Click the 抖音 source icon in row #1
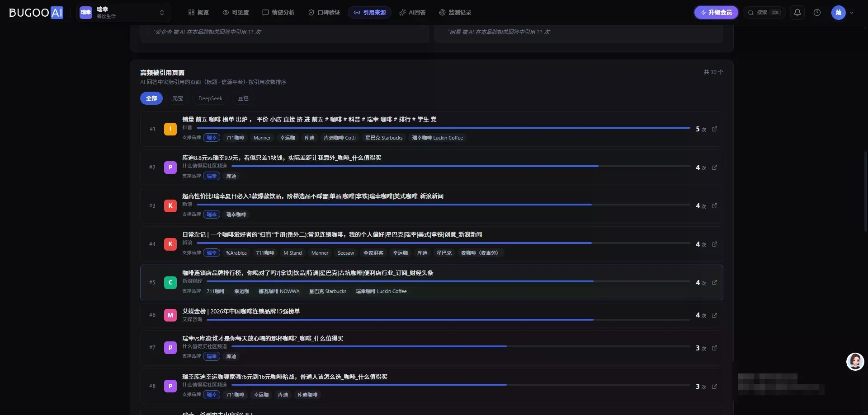This screenshot has height=415, width=868. coord(170,129)
